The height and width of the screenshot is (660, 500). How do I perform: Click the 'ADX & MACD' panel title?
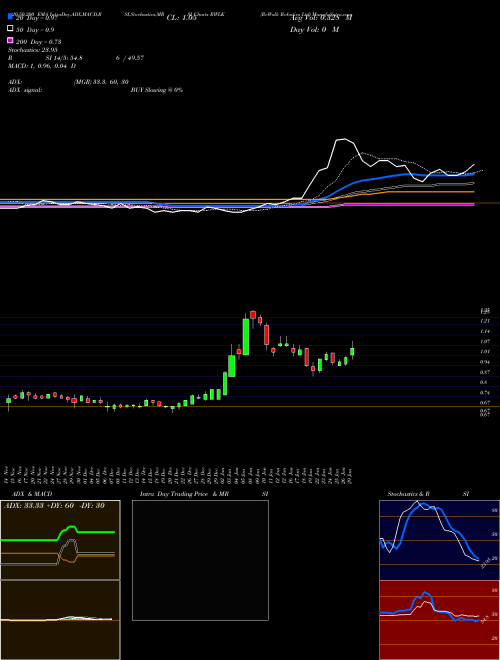32,494
